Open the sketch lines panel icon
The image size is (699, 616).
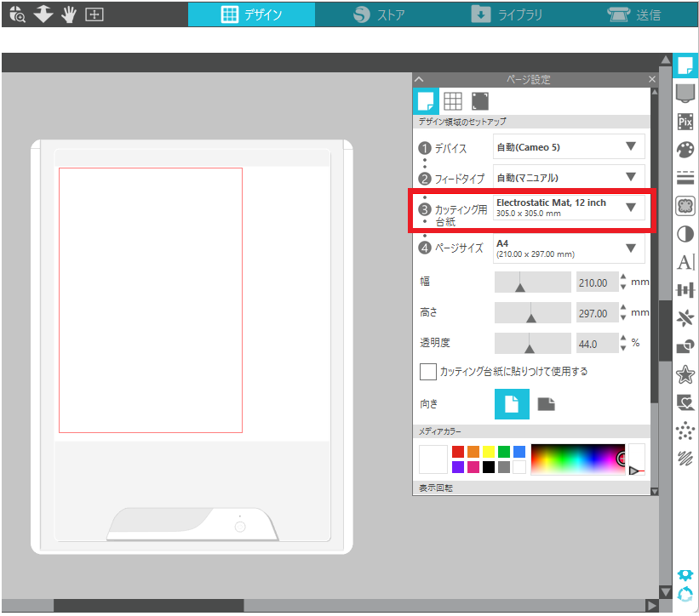(x=685, y=458)
